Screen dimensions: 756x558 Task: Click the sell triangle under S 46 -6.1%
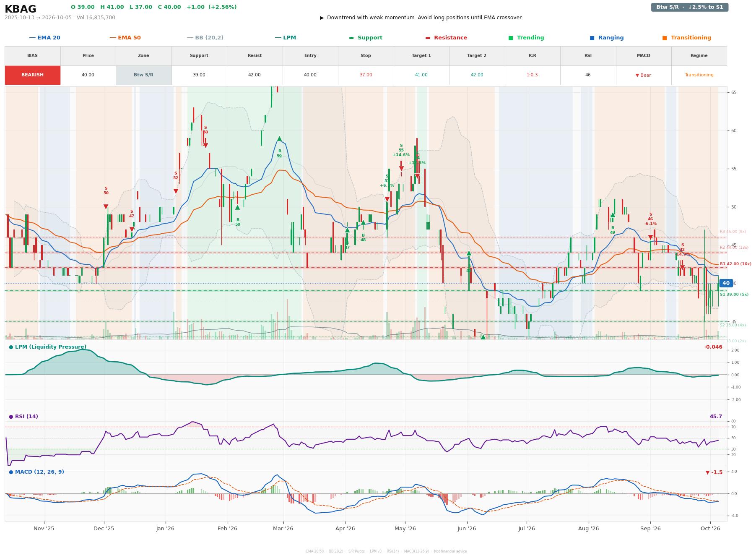coord(650,237)
